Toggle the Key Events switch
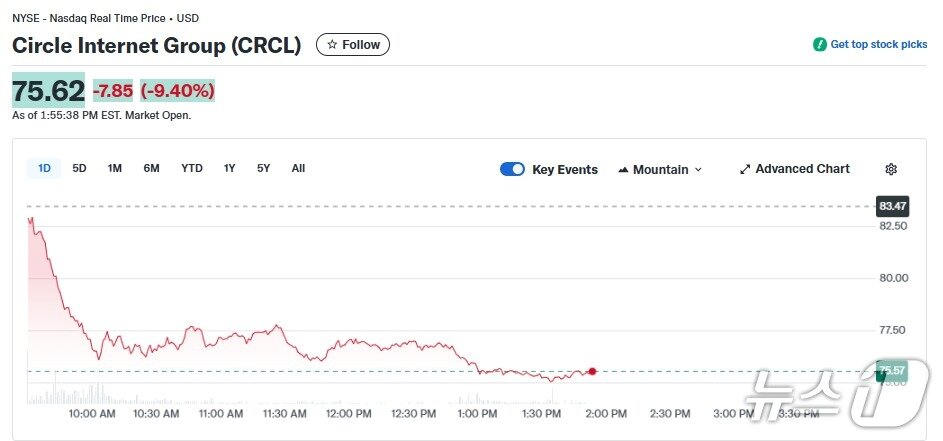The image size is (943, 441). pyautogui.click(x=512, y=169)
